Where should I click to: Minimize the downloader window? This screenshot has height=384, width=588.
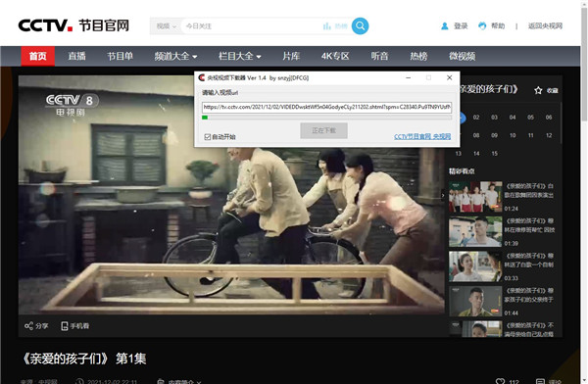pos(409,77)
